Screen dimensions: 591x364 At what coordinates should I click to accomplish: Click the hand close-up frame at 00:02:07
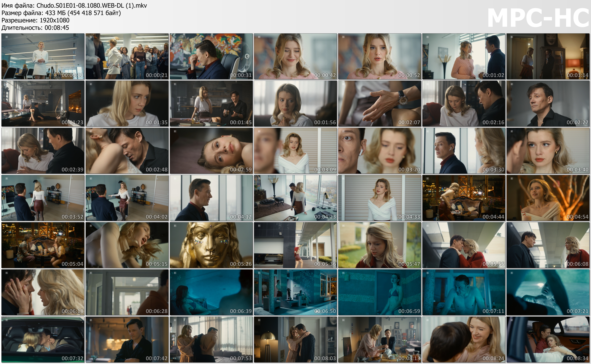click(379, 103)
